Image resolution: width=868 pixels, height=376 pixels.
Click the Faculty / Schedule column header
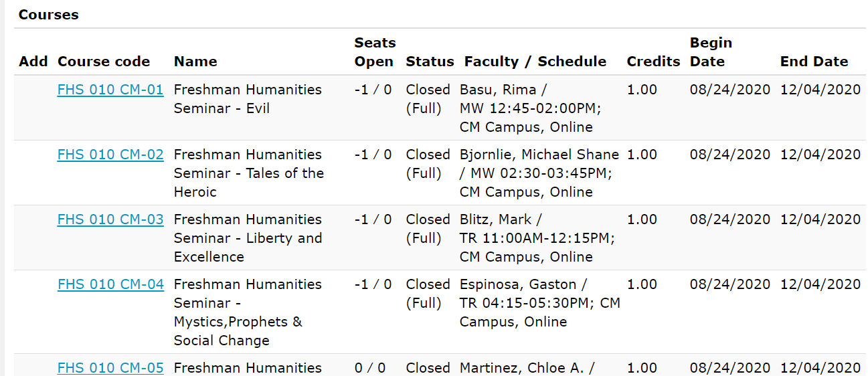535,62
